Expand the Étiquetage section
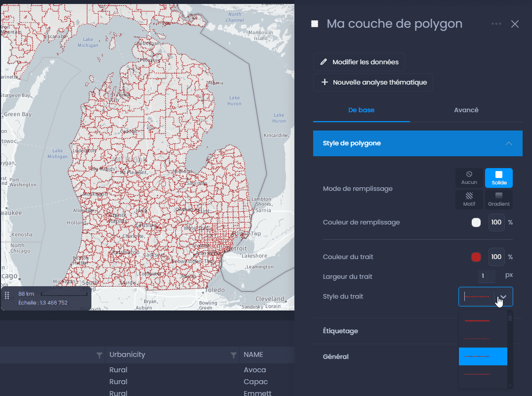This screenshot has height=396, width=532. 418,331
